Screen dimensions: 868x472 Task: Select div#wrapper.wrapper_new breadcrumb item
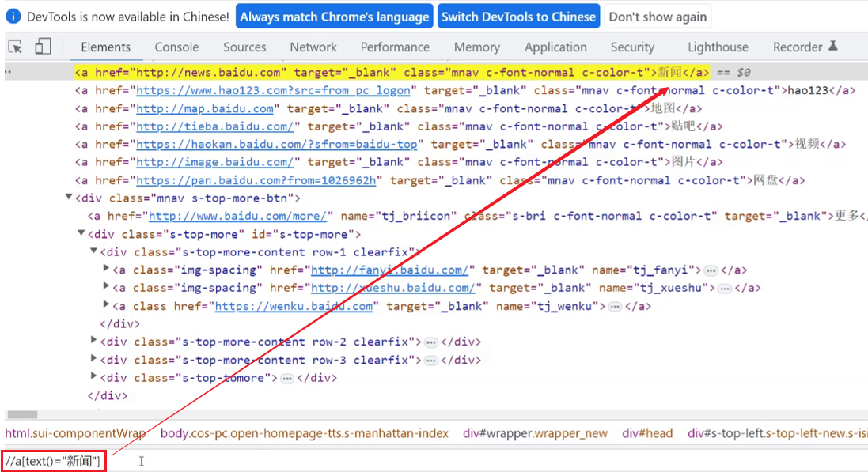pyautogui.click(x=536, y=433)
